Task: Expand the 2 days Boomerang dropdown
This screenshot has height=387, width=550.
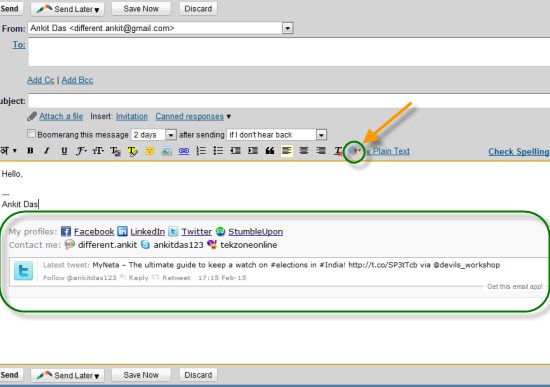Action: pyautogui.click(x=170, y=135)
